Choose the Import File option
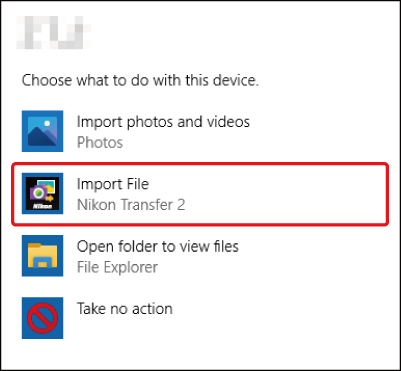Viewport: 401px width, 371px height. tap(200, 193)
